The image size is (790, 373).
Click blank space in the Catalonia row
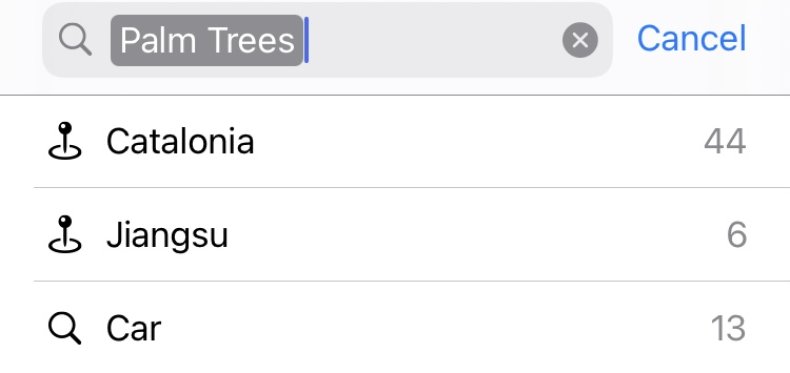point(479,141)
